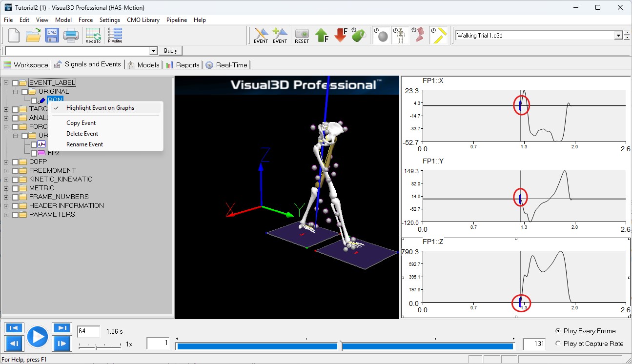
Task: Click the current frame field showing 64
Action: point(88,331)
